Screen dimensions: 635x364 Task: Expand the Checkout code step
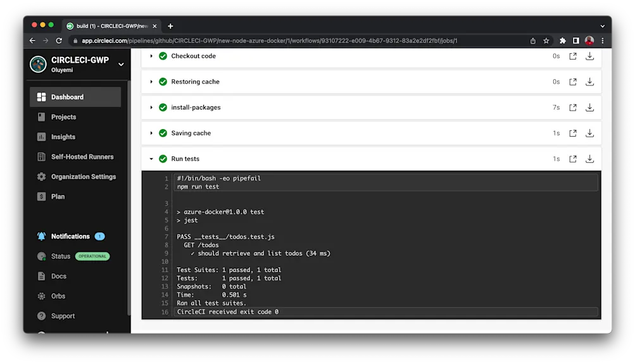pos(151,56)
